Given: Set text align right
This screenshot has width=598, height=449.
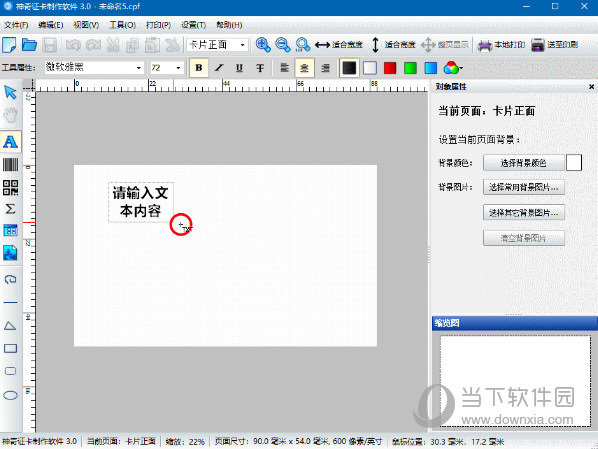Looking at the screenshot, I should [x=325, y=68].
